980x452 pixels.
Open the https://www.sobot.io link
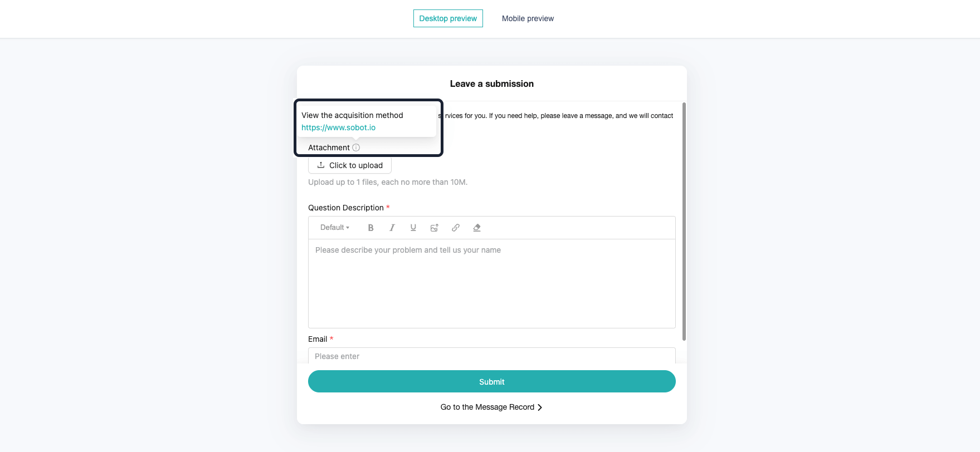(x=338, y=127)
